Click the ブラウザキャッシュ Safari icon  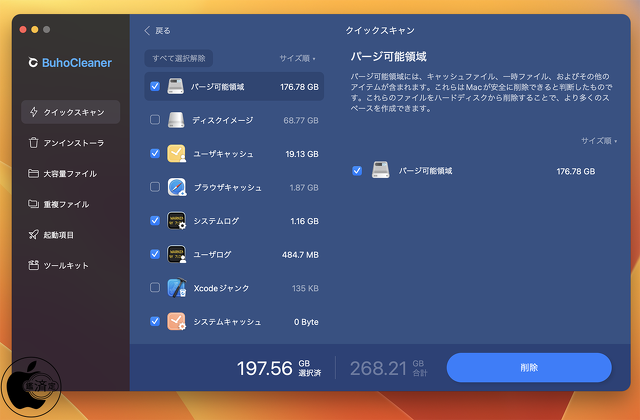click(177, 187)
